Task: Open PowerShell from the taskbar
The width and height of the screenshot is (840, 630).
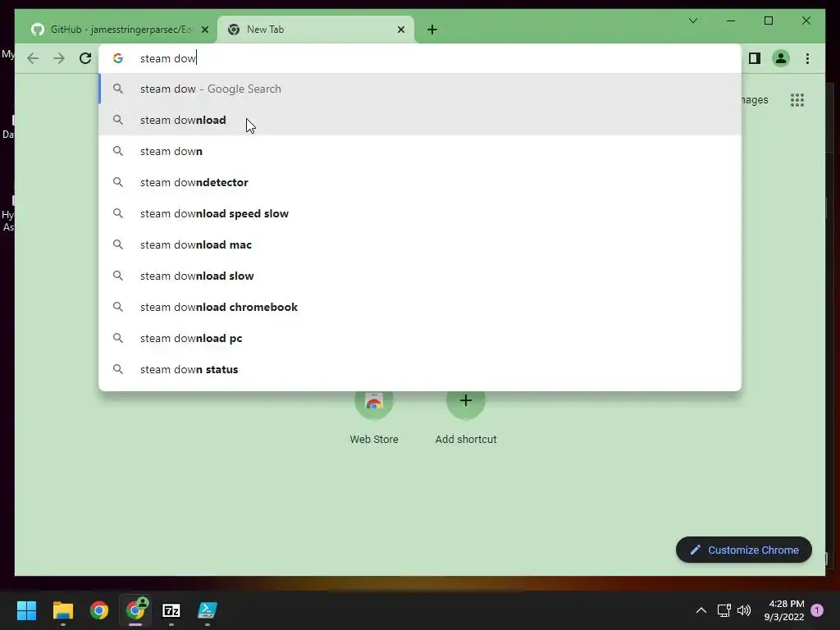Action: (x=208, y=610)
